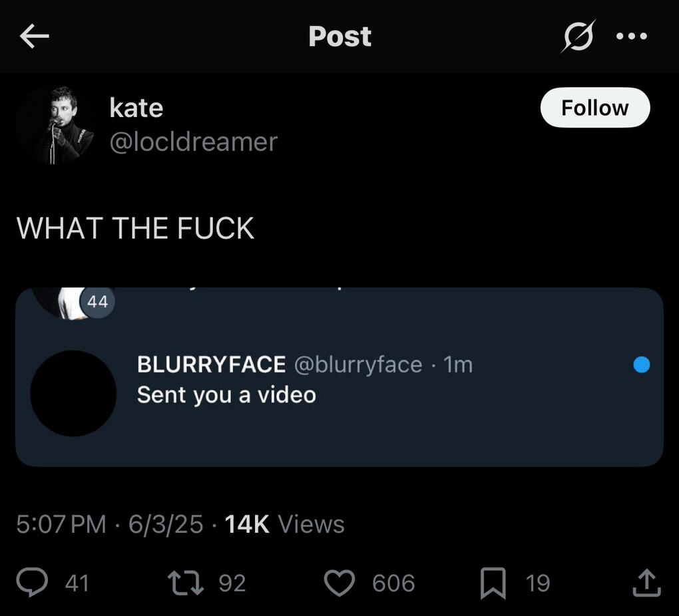
Task: Follow the kate account
Action: point(594,108)
